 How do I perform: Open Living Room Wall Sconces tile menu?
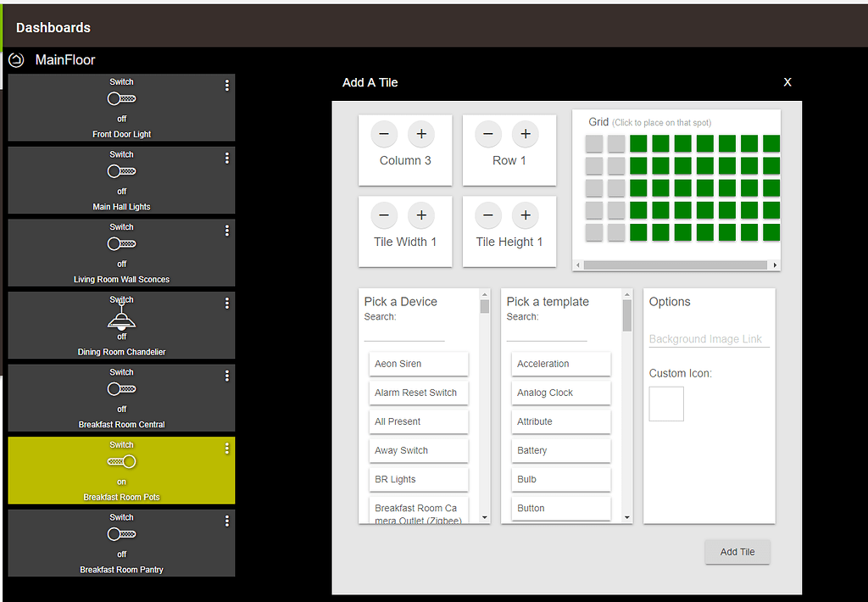point(226,230)
